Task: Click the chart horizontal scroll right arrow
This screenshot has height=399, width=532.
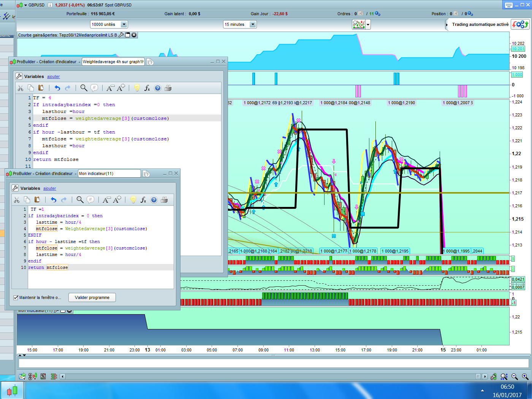Action: [484, 377]
